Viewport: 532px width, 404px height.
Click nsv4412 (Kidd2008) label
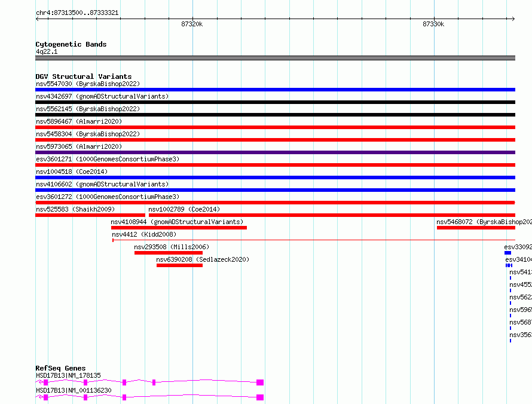pyautogui.click(x=144, y=234)
